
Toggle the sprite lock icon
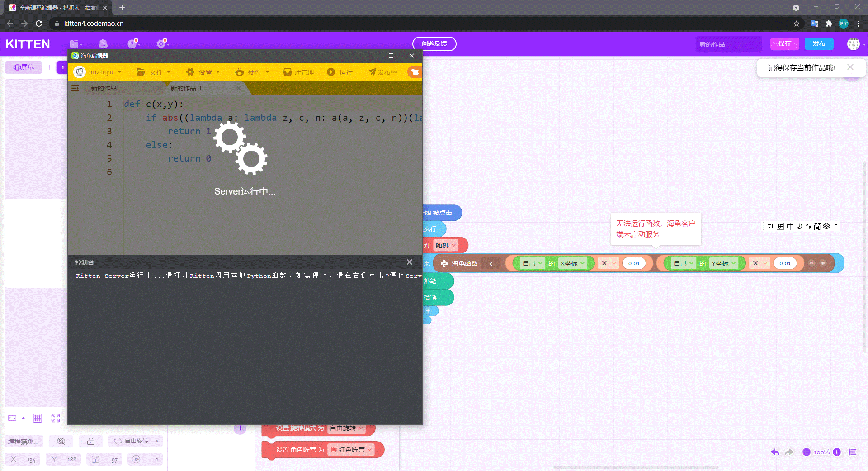tap(91, 441)
